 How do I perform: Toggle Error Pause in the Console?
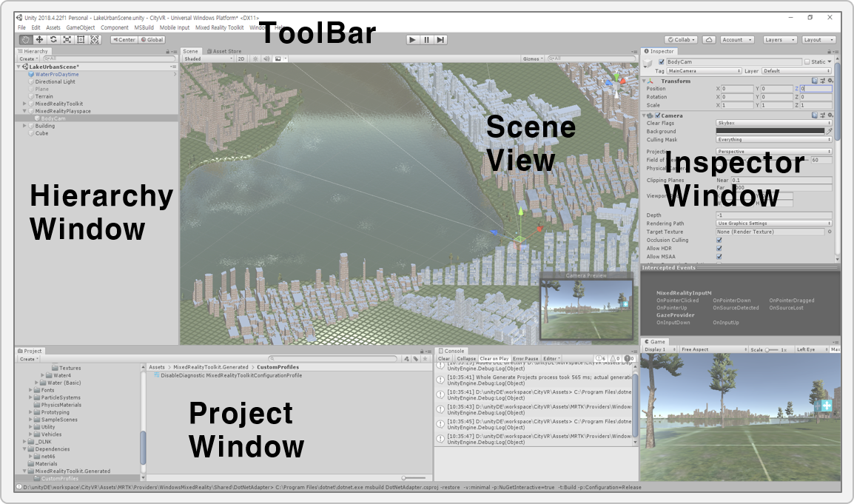[525, 358]
